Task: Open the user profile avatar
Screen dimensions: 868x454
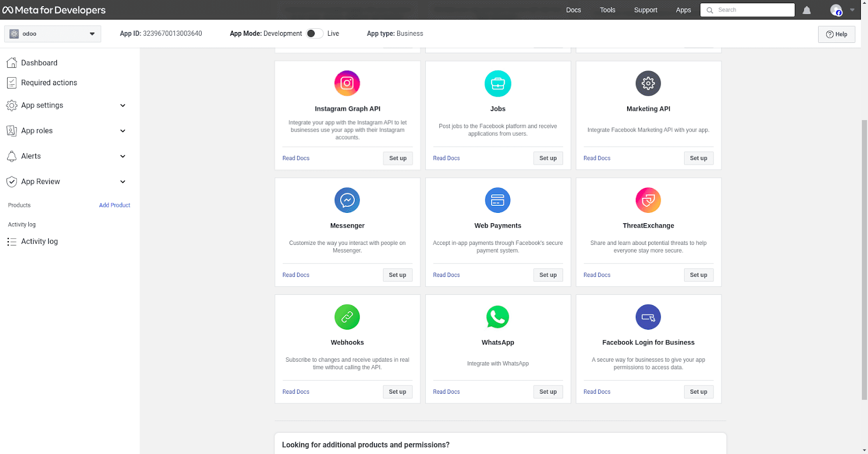Action: click(x=836, y=10)
